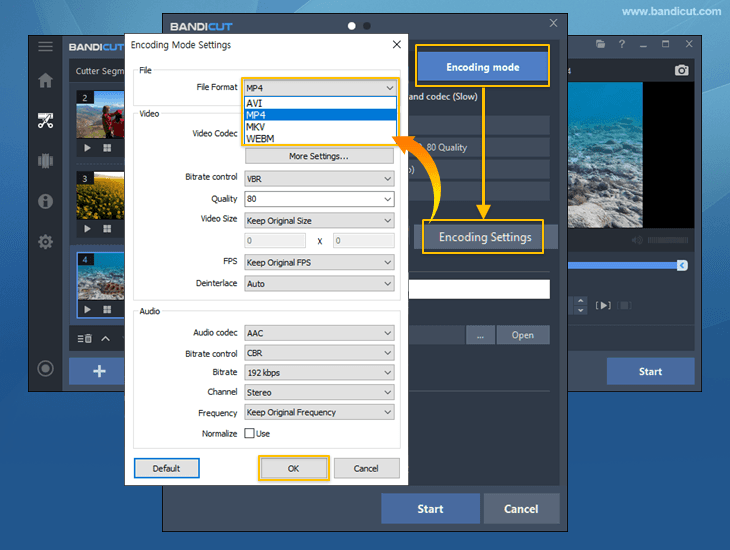
Task: Close the Encoding Mode Settings dialog
Action: 397,45
